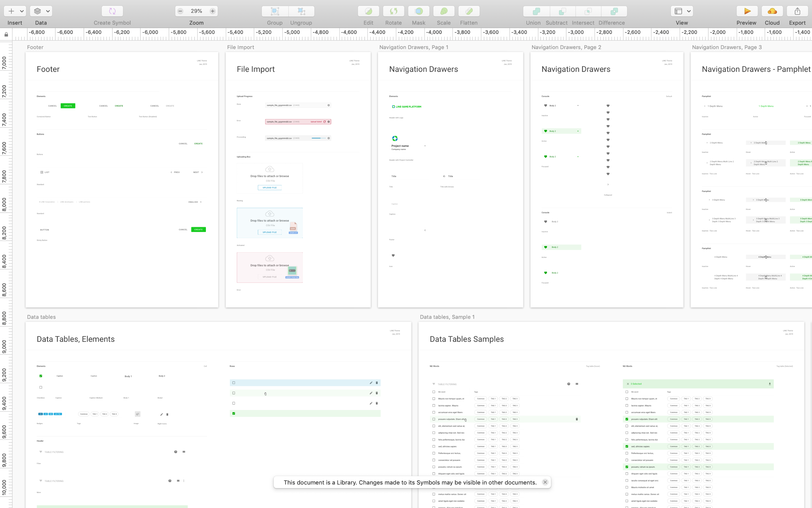The height and width of the screenshot is (508, 812).
Task: Retry the failed upload with refresh icon
Action: click(x=325, y=122)
